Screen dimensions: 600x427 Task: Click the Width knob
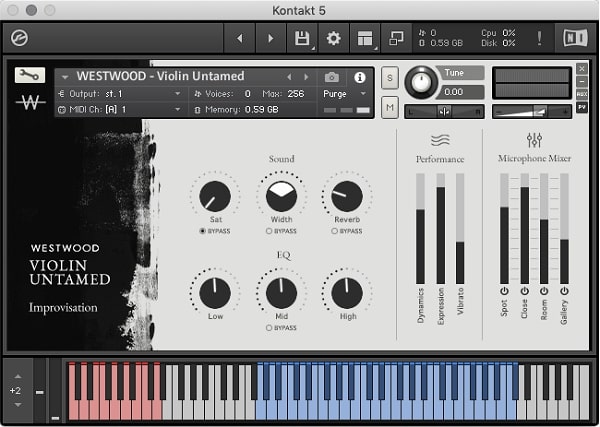281,196
